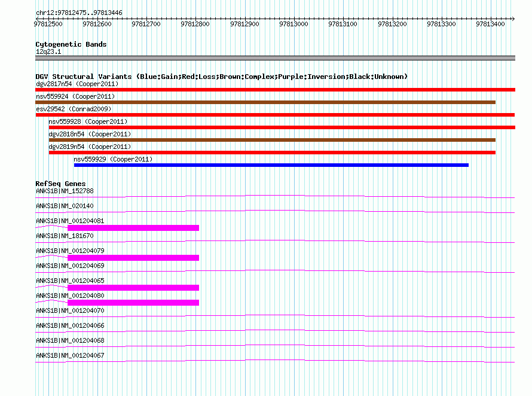Click the chr12:97812475..97813446 coordinate label
This screenshot has width=532, height=396.
pyautogui.click(x=79, y=13)
